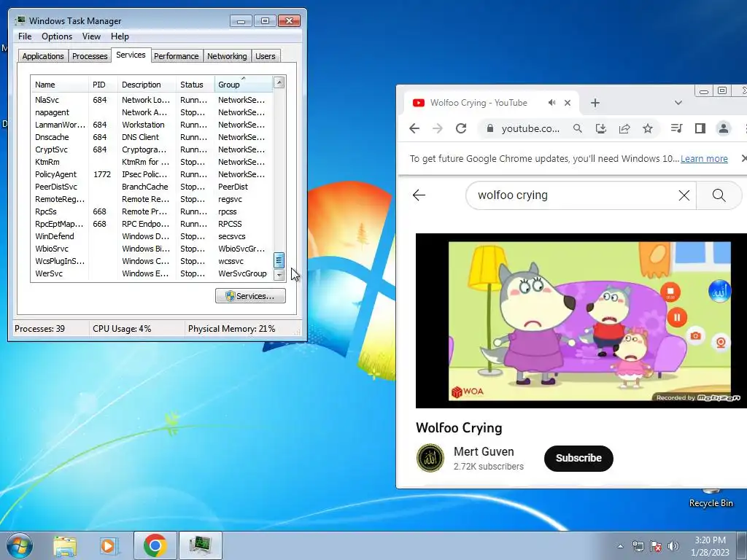747x560 pixels.
Task: Select the WerSvc service row
Action: (x=152, y=273)
